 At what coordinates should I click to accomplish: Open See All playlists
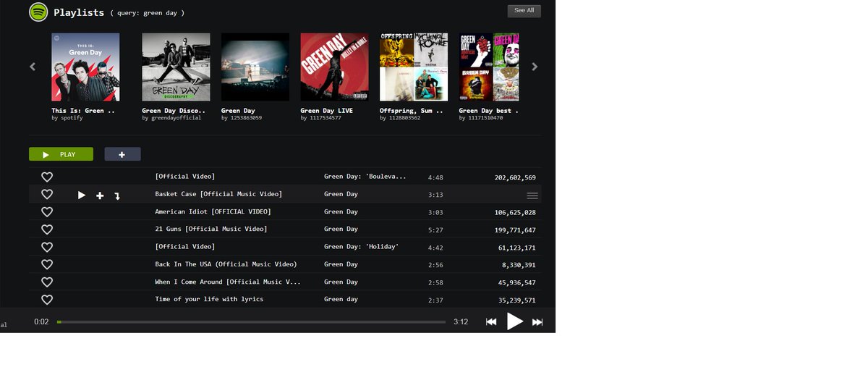point(524,11)
